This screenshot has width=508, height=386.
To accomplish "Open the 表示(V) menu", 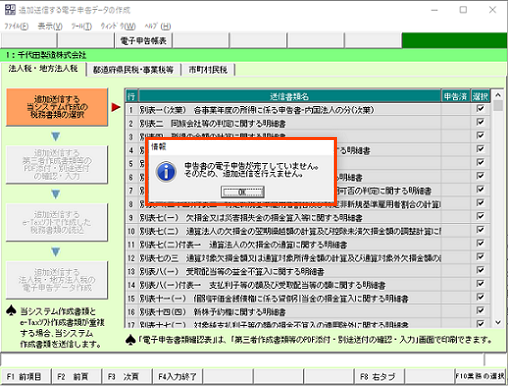I will (50, 26).
